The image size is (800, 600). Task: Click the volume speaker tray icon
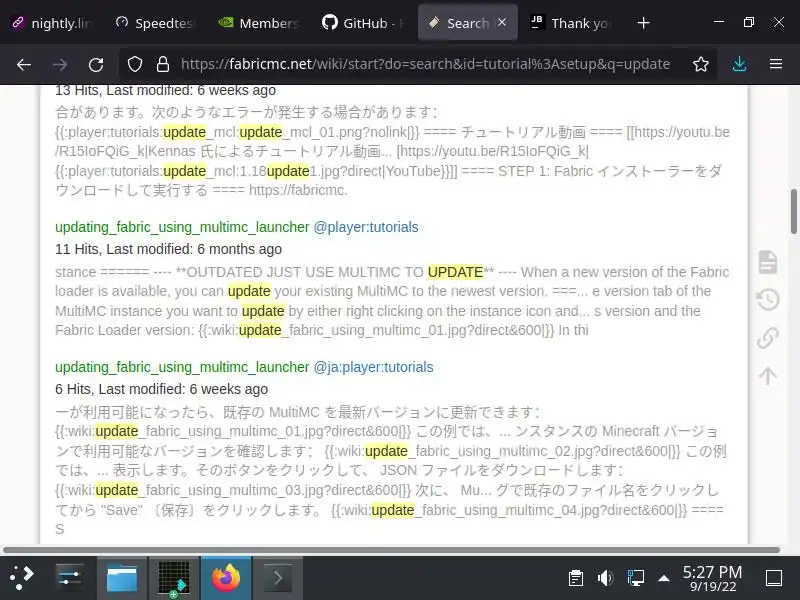pos(605,578)
